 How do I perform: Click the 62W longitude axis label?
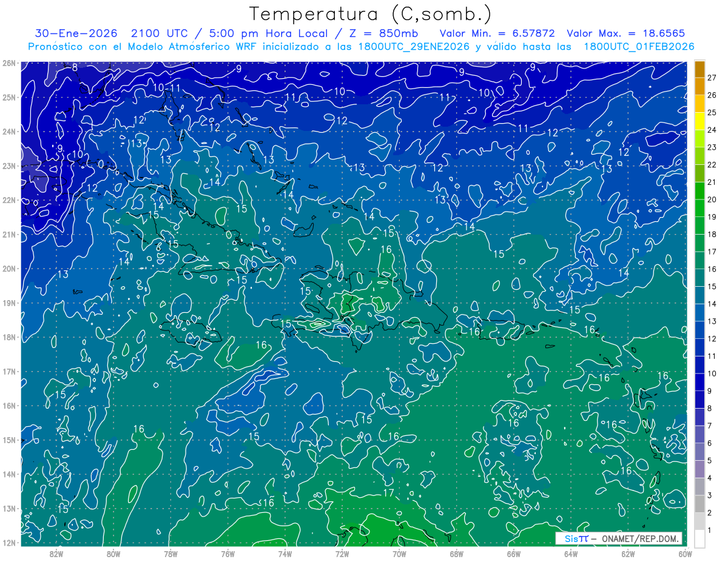628,554
